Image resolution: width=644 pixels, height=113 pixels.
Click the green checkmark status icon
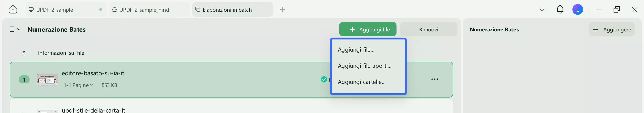324,79
